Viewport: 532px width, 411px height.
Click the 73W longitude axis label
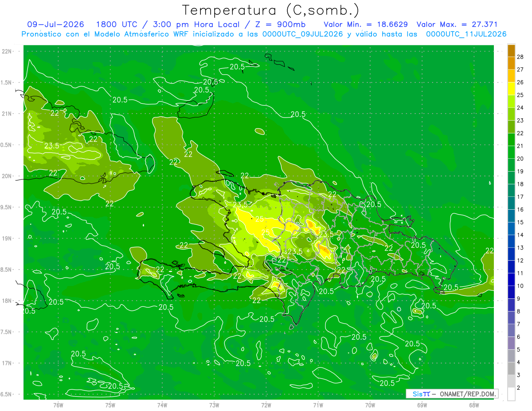[214, 405]
